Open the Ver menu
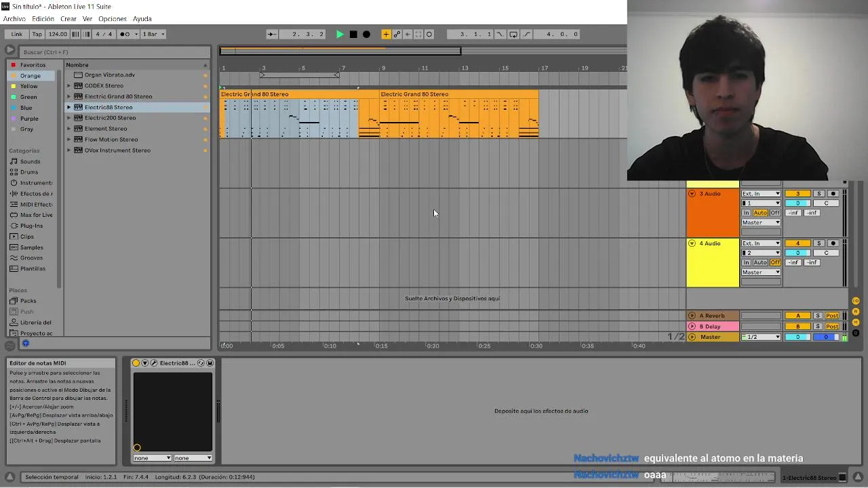Screen dimensions: 868x488 (87, 19)
